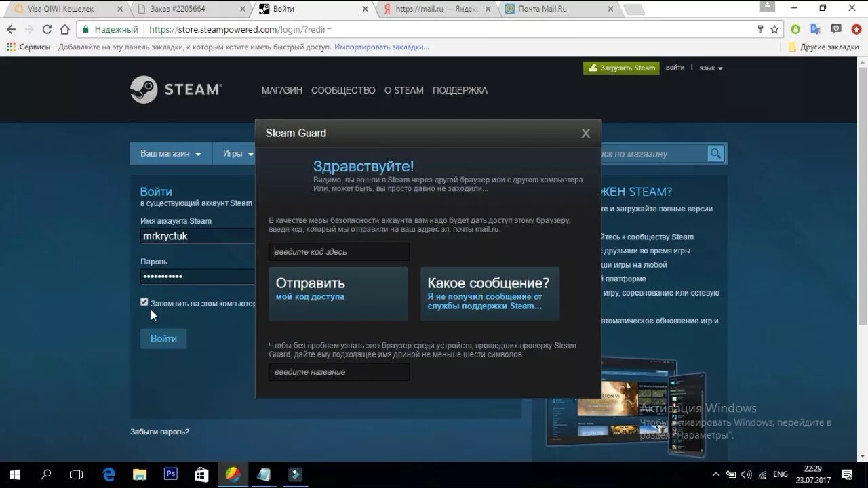
Task: Launch Microsoft Edge from the taskbar
Action: [x=108, y=474]
